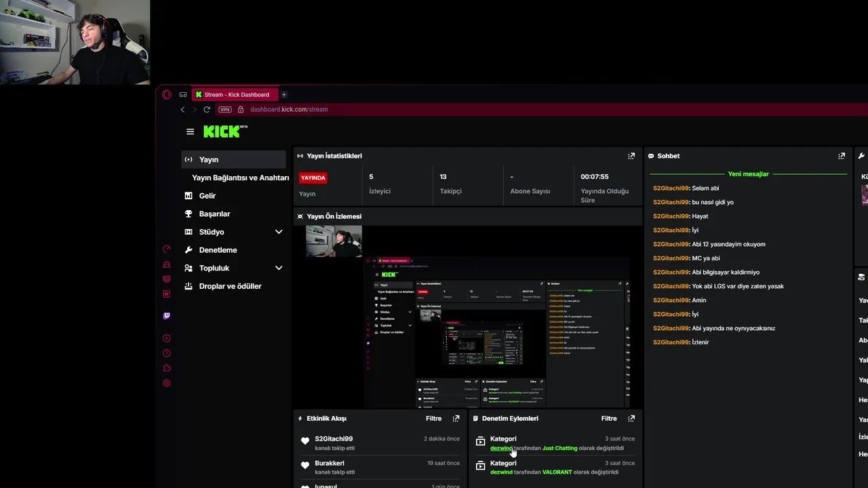Open GX Cleaner icon in Opera sidebar

[167, 264]
